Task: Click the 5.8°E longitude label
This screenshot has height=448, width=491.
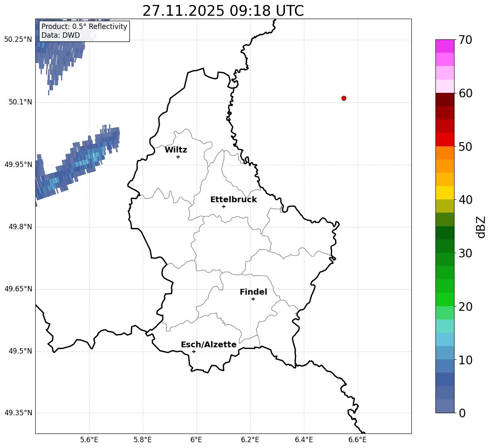Action: click(x=143, y=440)
